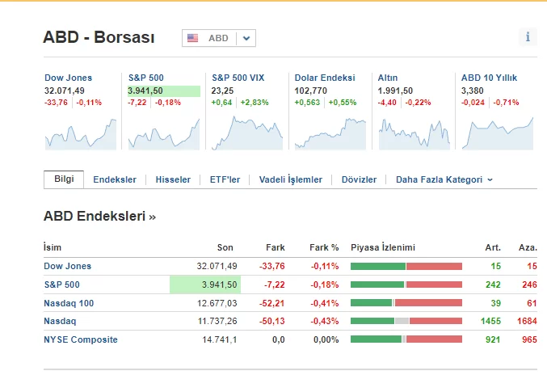Click the NYSE Composite link
The height and width of the screenshot is (392, 547).
coord(80,339)
